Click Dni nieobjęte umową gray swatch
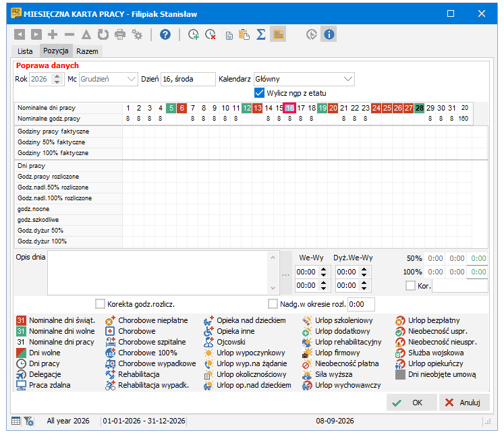Screen dimensions: 504x443 click(x=400, y=375)
